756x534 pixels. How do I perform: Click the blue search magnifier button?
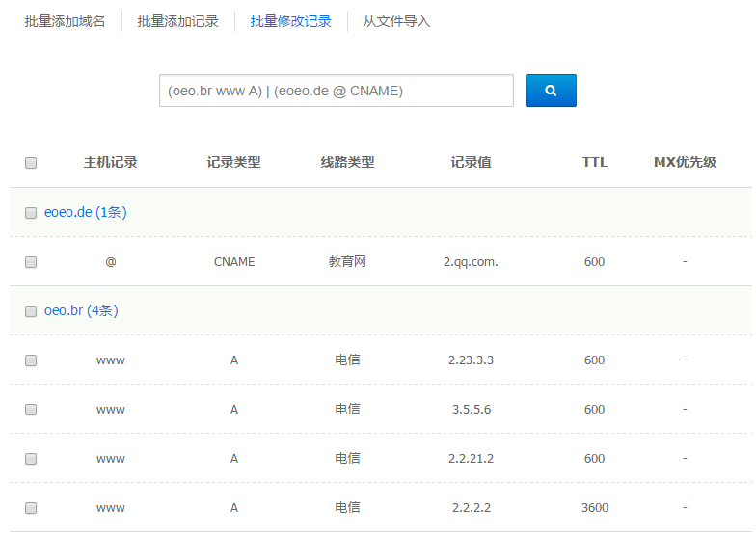(551, 91)
